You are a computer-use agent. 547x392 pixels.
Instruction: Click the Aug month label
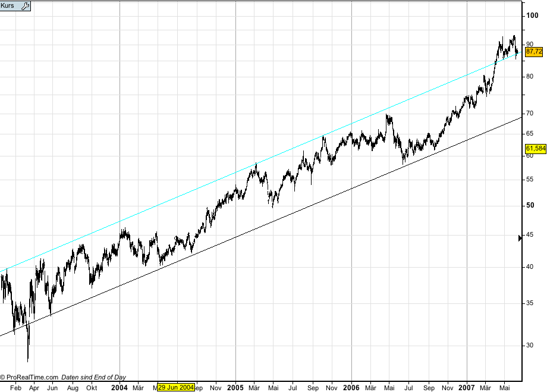[x=73, y=388]
